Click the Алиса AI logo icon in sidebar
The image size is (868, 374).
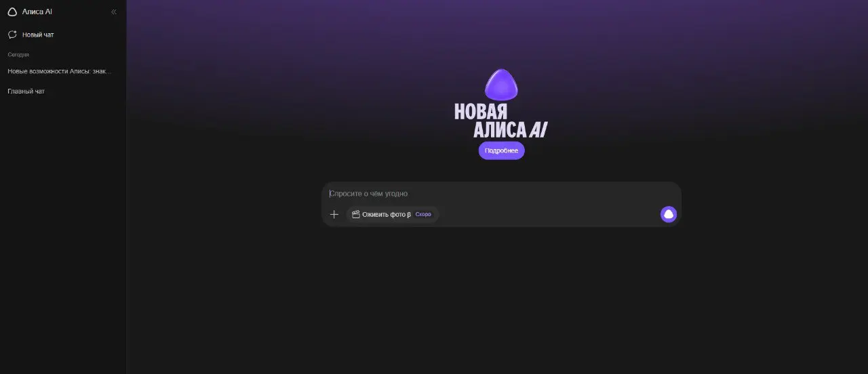point(12,12)
